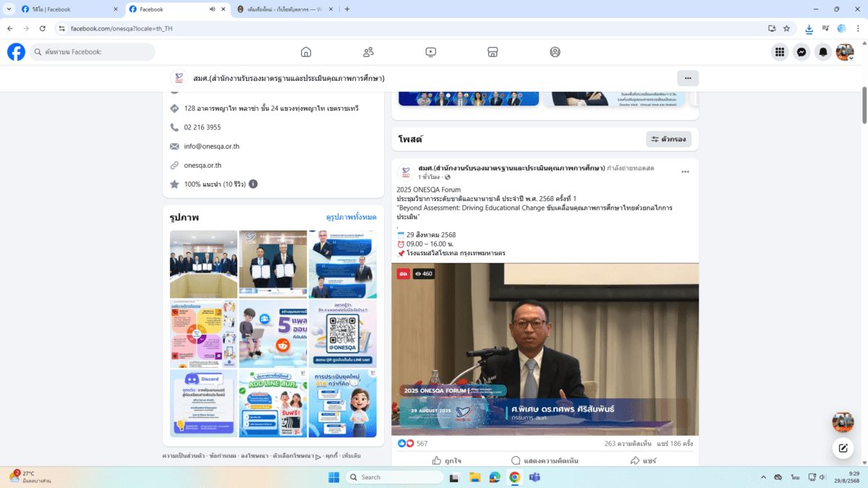This screenshot has width=868, height=488.
Task: Open the Windows Start button
Action: (x=333, y=477)
